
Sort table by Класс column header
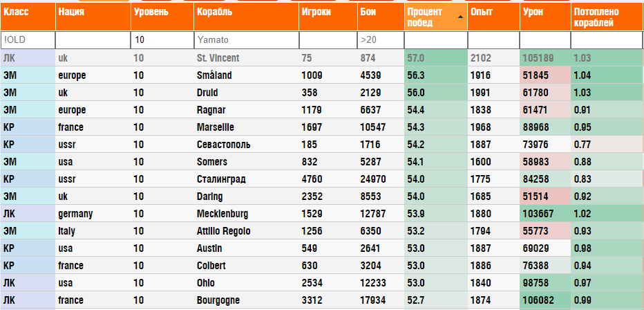28,17
